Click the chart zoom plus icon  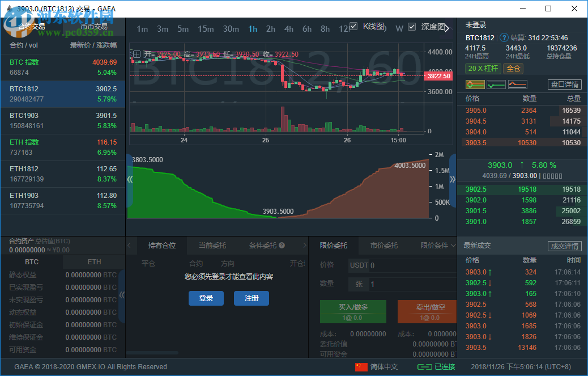click(137, 54)
